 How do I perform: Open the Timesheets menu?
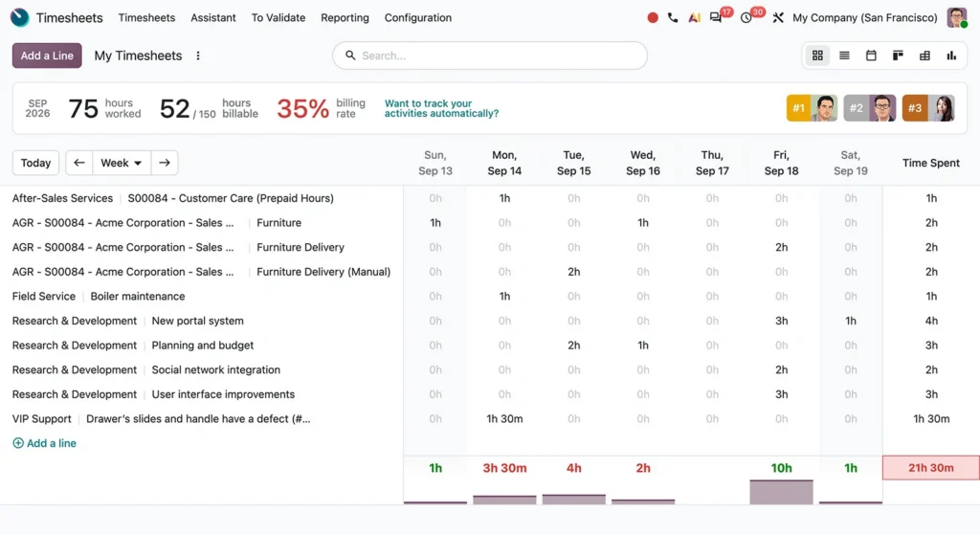coord(146,17)
